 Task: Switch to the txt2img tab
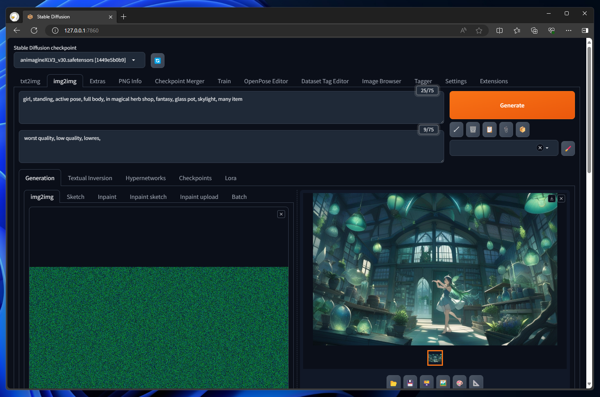click(30, 81)
